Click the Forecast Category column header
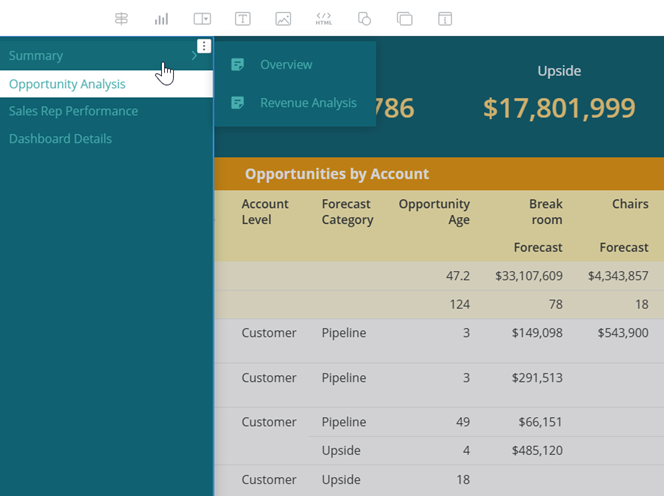 (x=347, y=212)
